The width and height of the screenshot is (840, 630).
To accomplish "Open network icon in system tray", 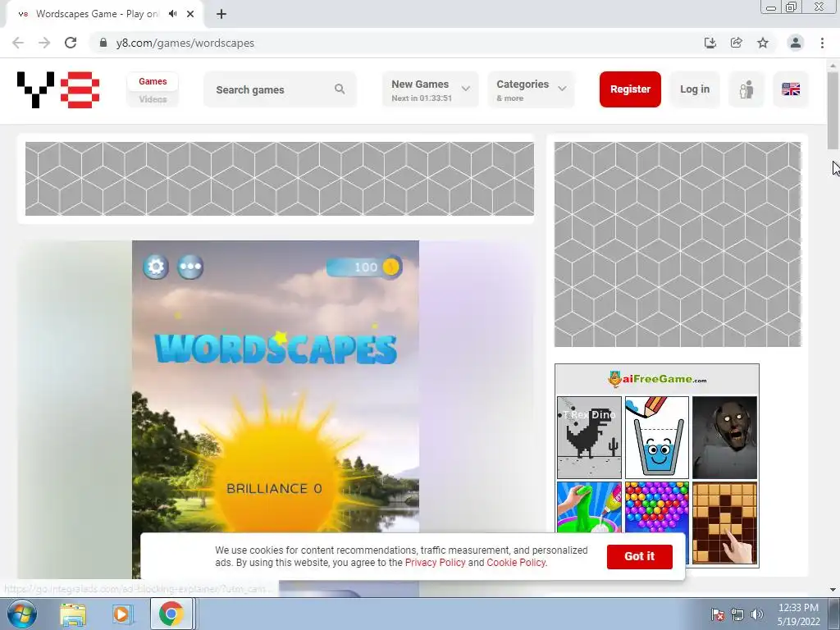I will [737, 614].
